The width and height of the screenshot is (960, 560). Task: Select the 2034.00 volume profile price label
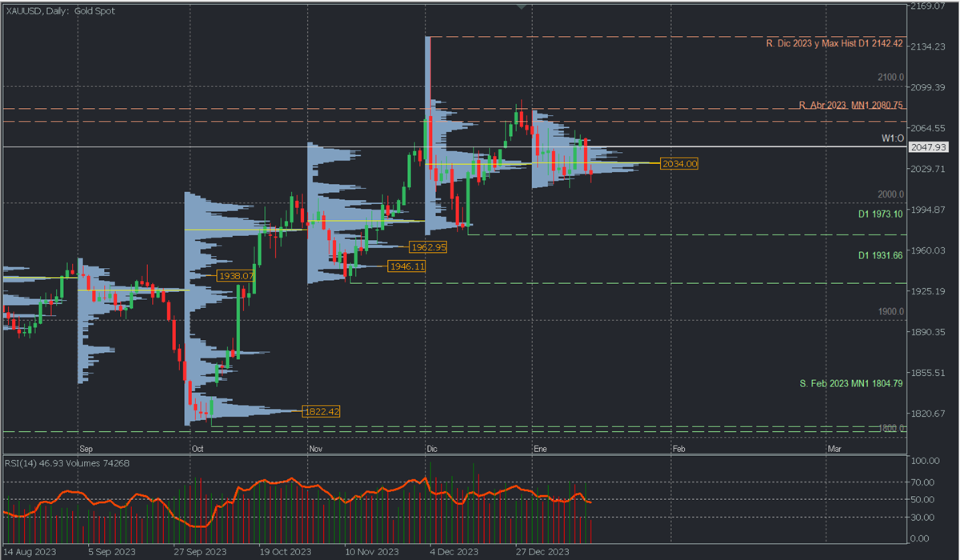pyautogui.click(x=680, y=164)
